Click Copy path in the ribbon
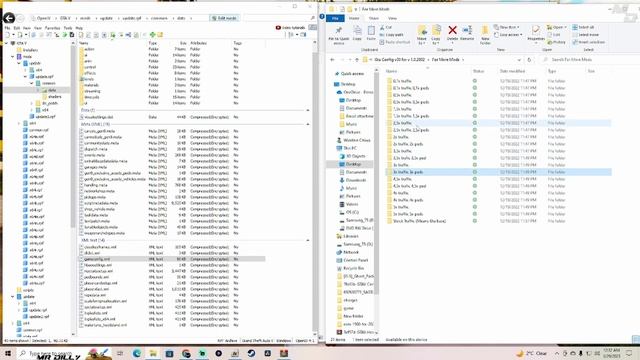 (391, 35)
